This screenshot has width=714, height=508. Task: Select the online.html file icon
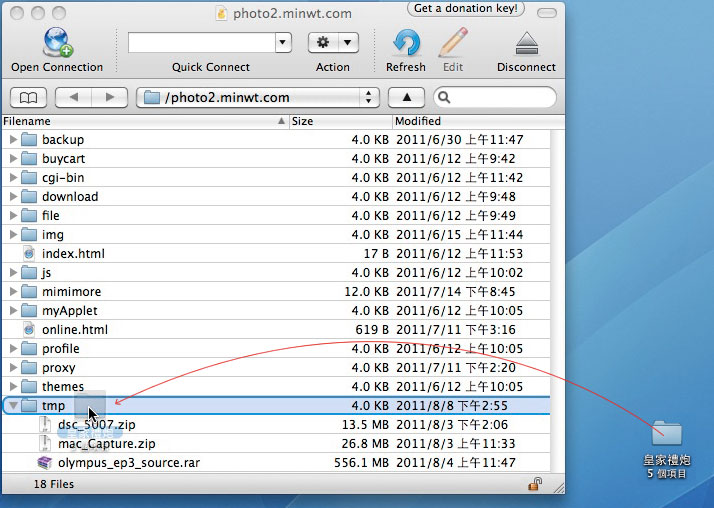29,330
